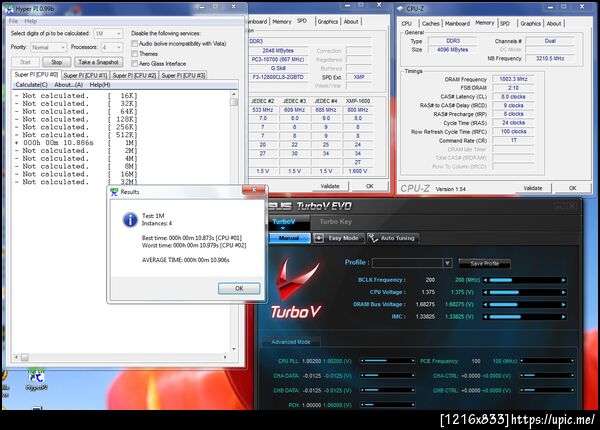Increase BCLK Frequency with right arrow
The width and height of the screenshot is (600, 430).
click(x=563, y=280)
